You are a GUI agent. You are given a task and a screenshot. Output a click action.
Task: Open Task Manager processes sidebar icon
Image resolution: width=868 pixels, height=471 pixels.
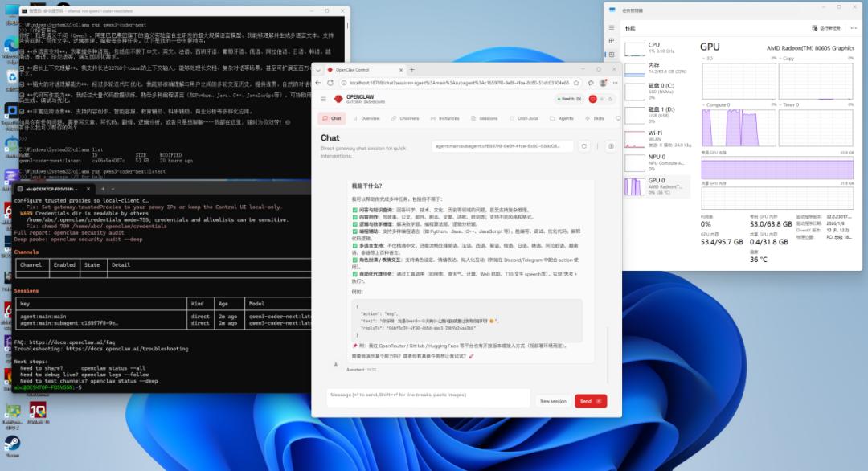(x=611, y=41)
